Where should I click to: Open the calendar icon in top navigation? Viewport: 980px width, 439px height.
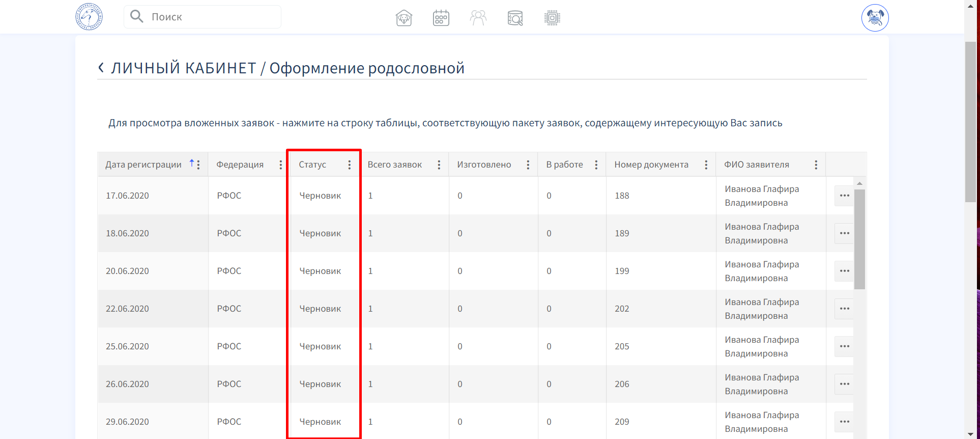(441, 18)
